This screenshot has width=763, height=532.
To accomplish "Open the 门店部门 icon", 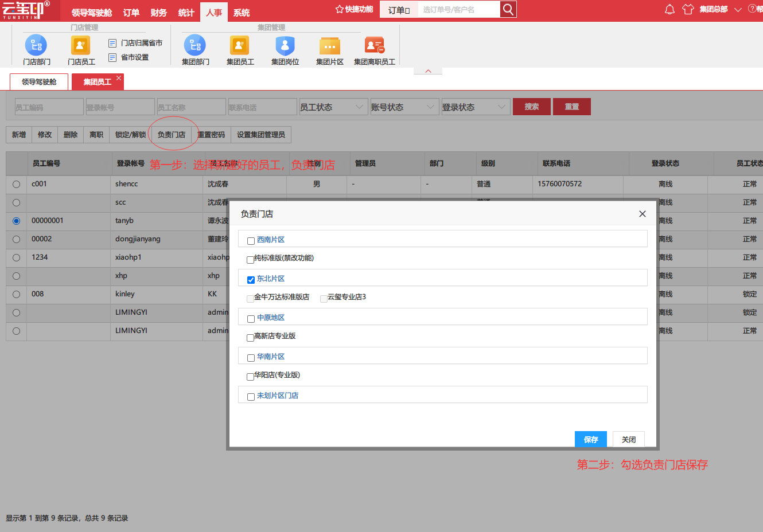I will pyautogui.click(x=36, y=45).
